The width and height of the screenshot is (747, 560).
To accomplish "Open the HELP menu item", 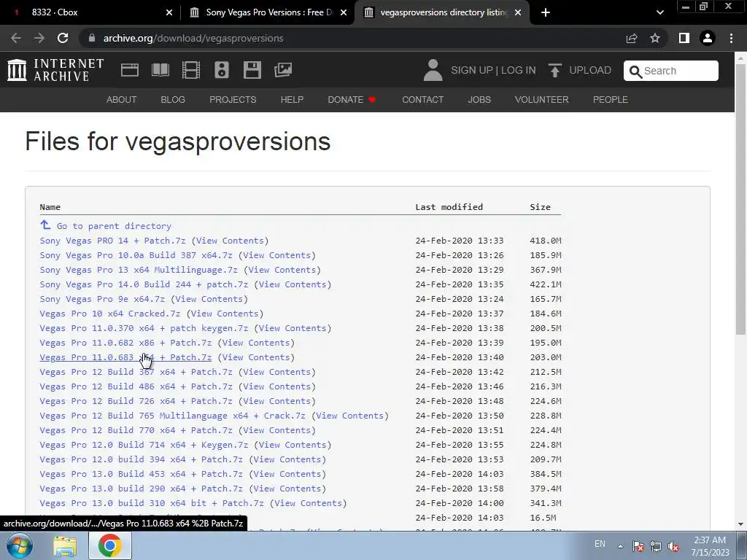I will pyautogui.click(x=292, y=99).
